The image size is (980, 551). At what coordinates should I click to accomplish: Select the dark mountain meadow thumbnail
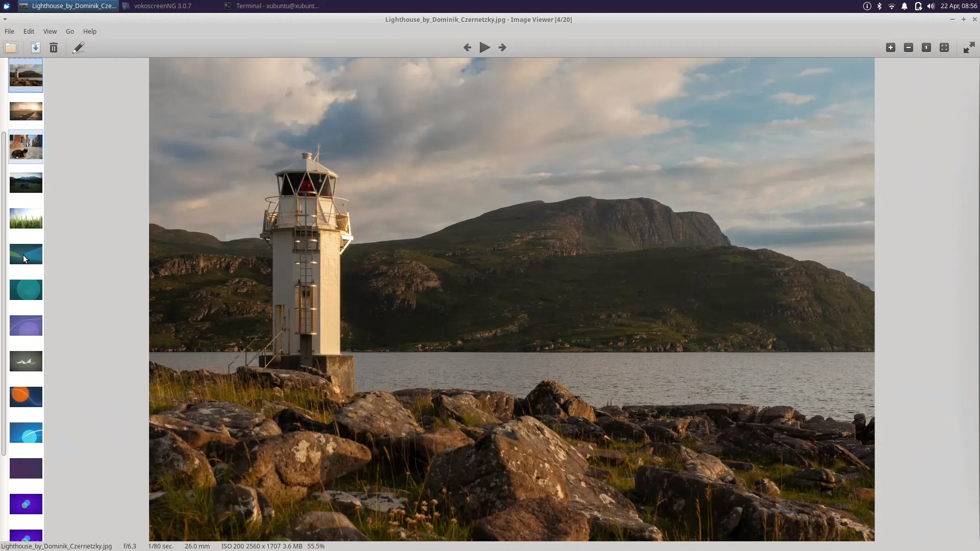pos(26,183)
